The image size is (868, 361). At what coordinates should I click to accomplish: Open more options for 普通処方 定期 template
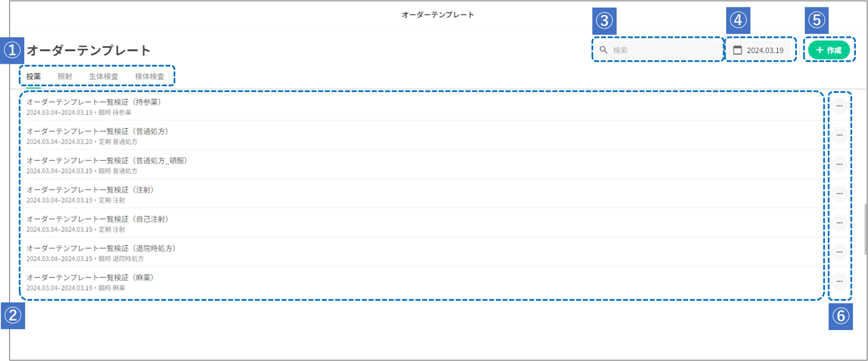pos(839,135)
